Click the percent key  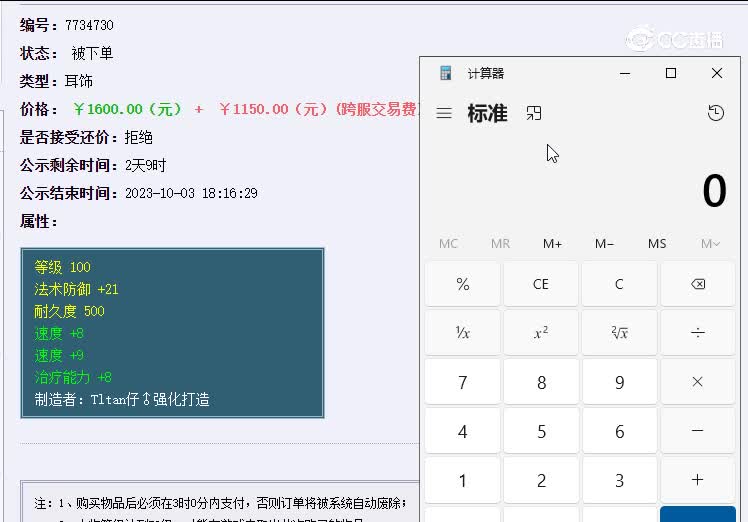[462, 284]
